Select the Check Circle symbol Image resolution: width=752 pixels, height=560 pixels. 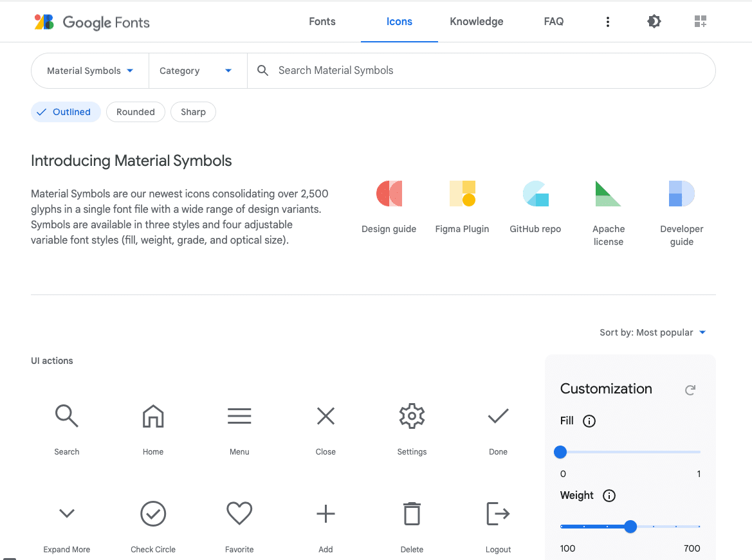pyautogui.click(x=153, y=514)
